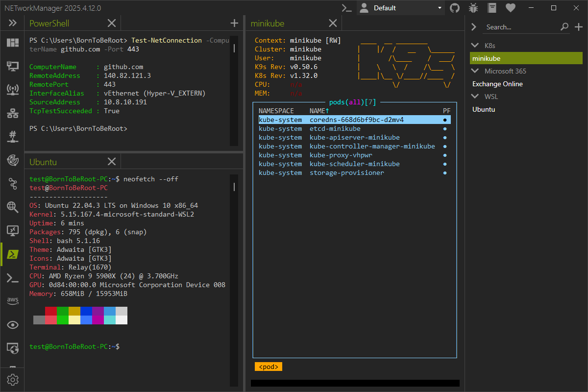The height and width of the screenshot is (392, 588).
Task: Open the AWS Session Manager tool
Action: [x=12, y=301]
